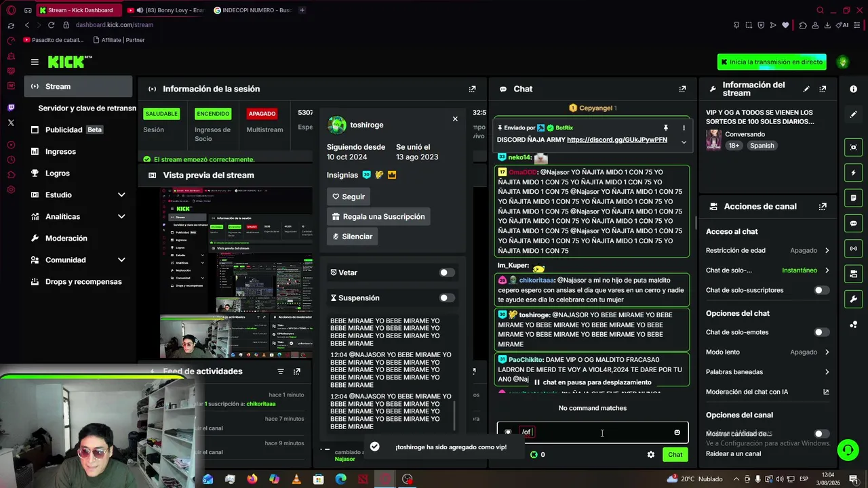Screen dimensions: 868x488
Task: Open Firefox from the taskbar
Action: click(x=252, y=479)
